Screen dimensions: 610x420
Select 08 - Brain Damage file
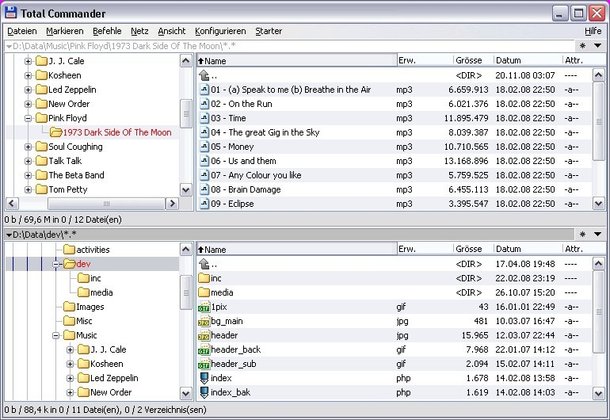point(244,189)
